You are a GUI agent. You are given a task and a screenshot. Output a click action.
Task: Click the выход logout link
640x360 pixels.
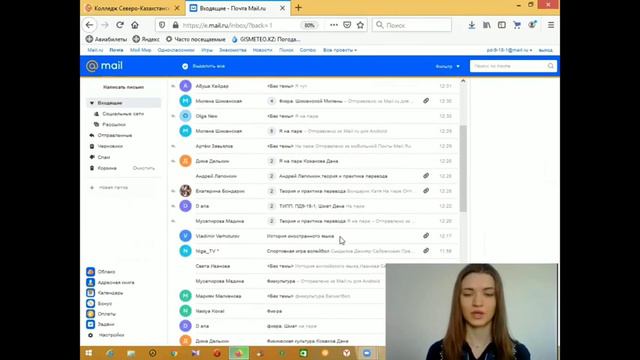(545, 50)
